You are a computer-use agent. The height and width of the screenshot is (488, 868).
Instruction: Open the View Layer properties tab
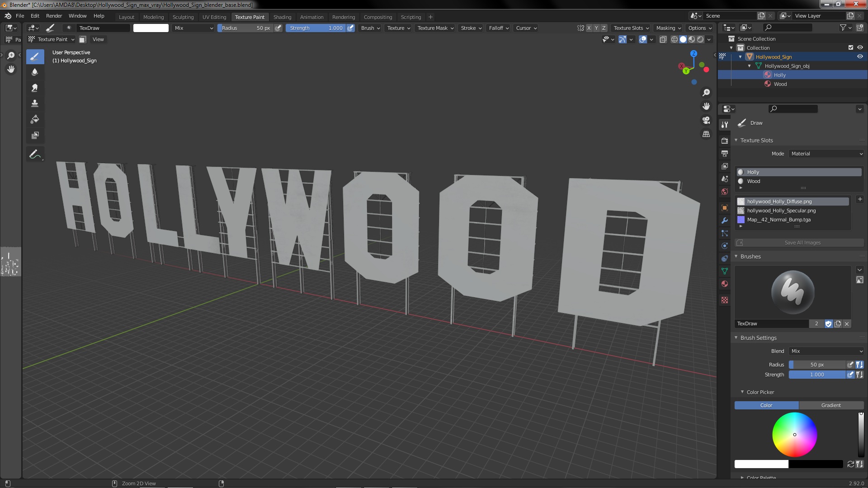tap(725, 166)
